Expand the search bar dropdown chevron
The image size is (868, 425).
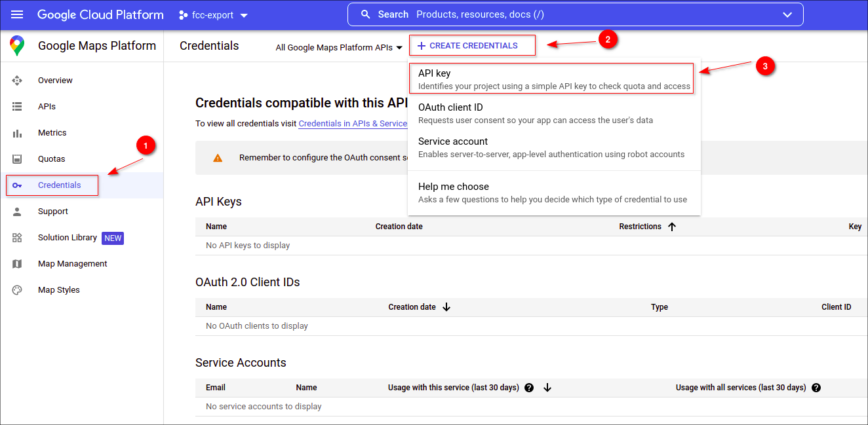(x=787, y=15)
